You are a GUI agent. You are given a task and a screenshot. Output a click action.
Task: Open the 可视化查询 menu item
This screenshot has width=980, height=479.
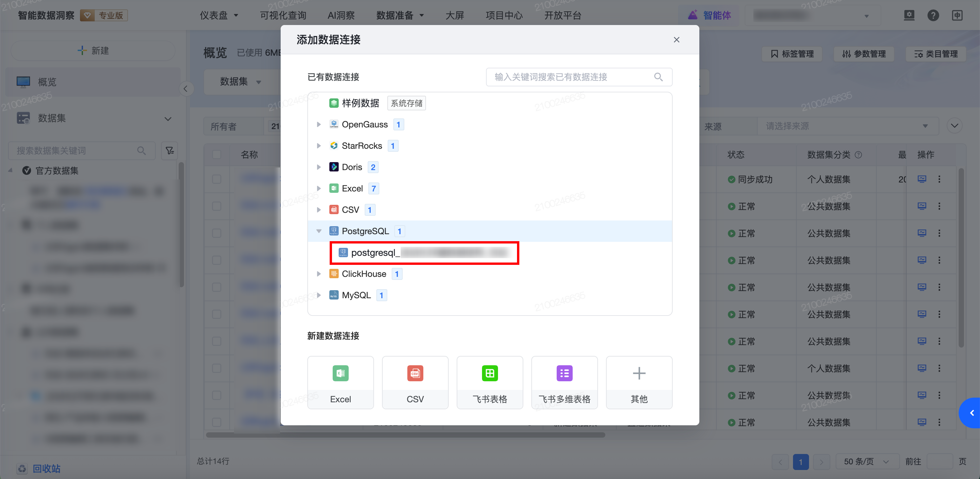[283, 15]
